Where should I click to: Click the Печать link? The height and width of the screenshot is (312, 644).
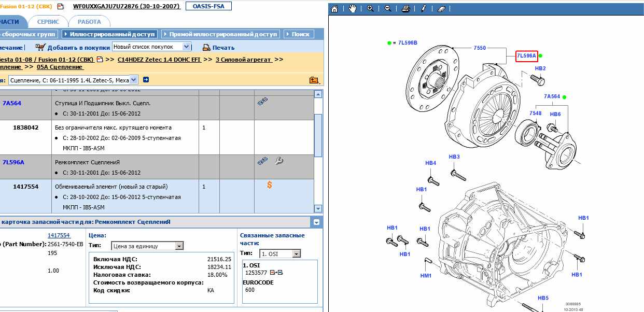click(x=223, y=48)
